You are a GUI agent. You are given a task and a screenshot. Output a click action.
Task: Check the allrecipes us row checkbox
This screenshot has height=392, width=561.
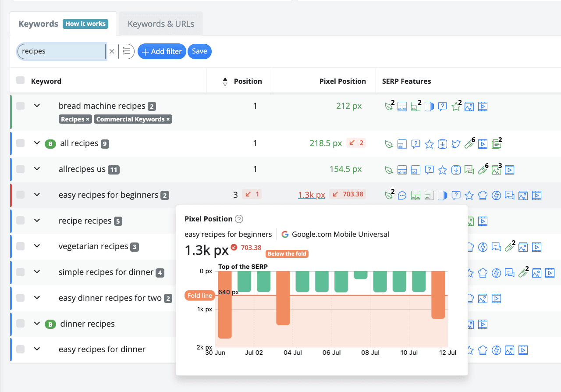[x=20, y=169]
